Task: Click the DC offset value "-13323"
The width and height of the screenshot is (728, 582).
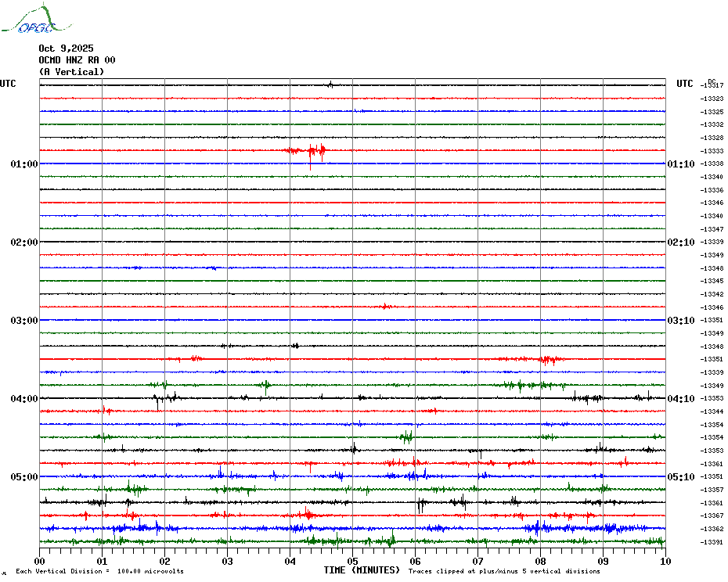Action: (712, 99)
